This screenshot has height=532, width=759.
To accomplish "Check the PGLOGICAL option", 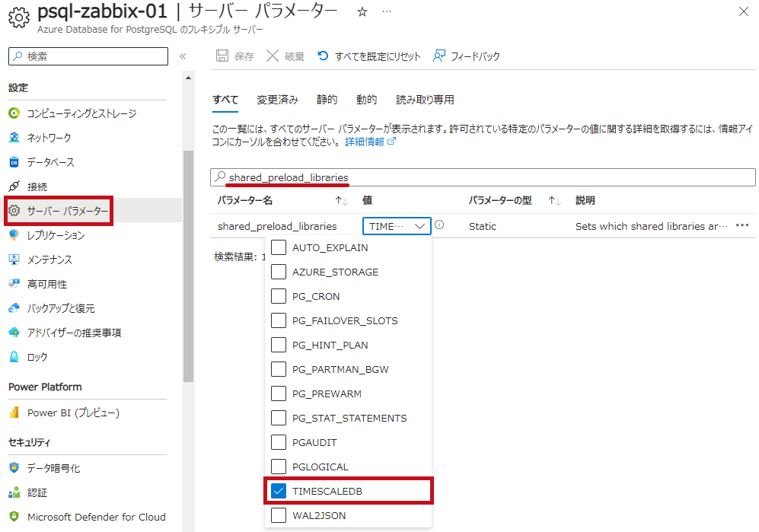I will tap(279, 467).
